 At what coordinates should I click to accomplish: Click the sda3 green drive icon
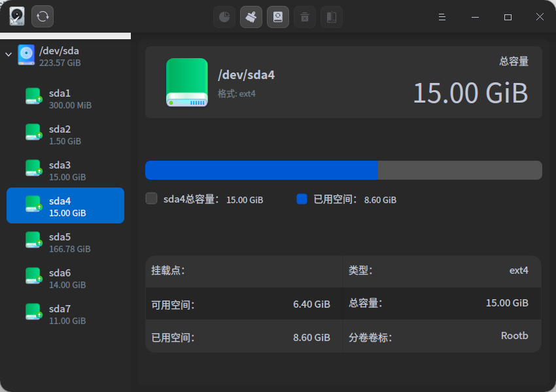[33, 168]
